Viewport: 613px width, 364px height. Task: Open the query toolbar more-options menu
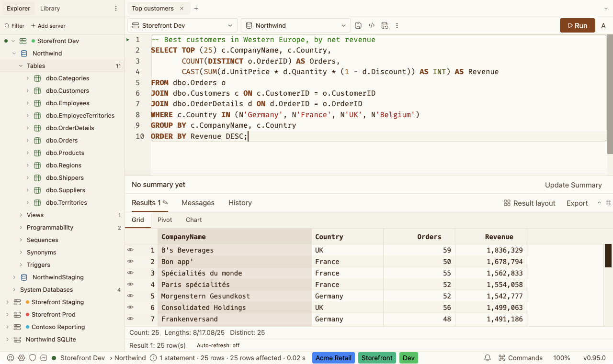coord(397,25)
